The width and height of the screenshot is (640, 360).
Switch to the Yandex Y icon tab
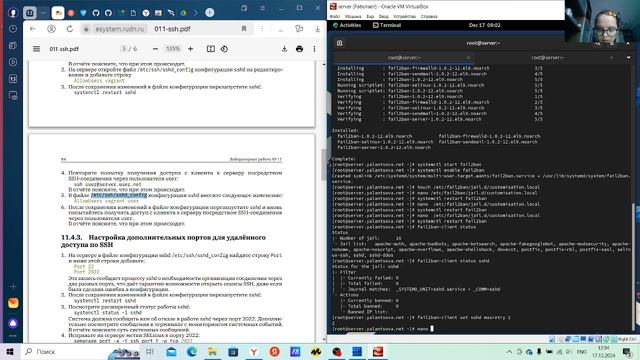click(146, 13)
